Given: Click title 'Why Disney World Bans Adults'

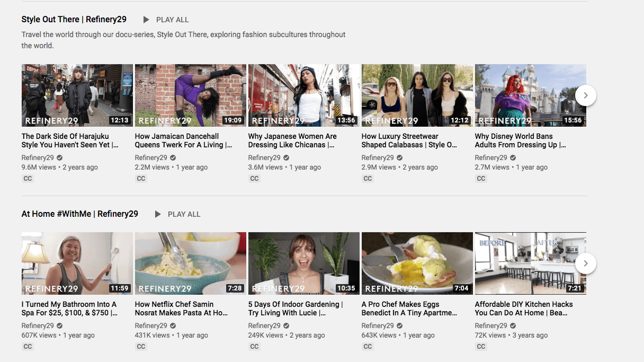Looking at the screenshot, I should click(521, 140).
